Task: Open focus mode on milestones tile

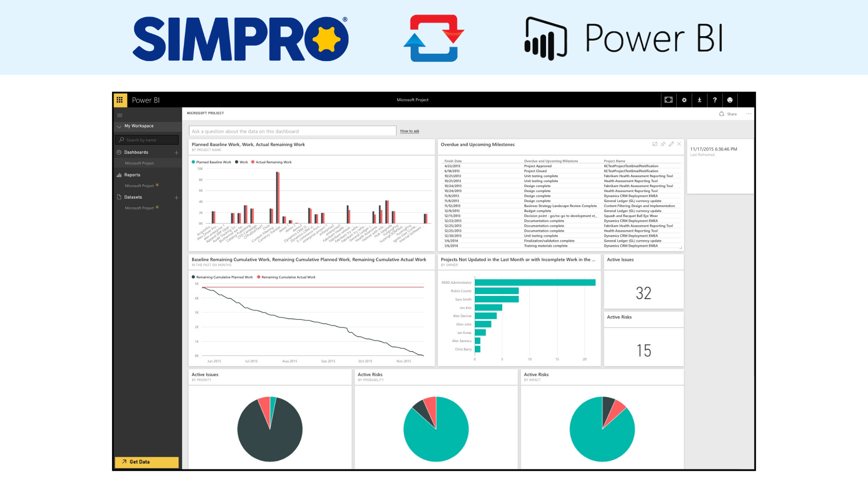Action: [x=655, y=144]
